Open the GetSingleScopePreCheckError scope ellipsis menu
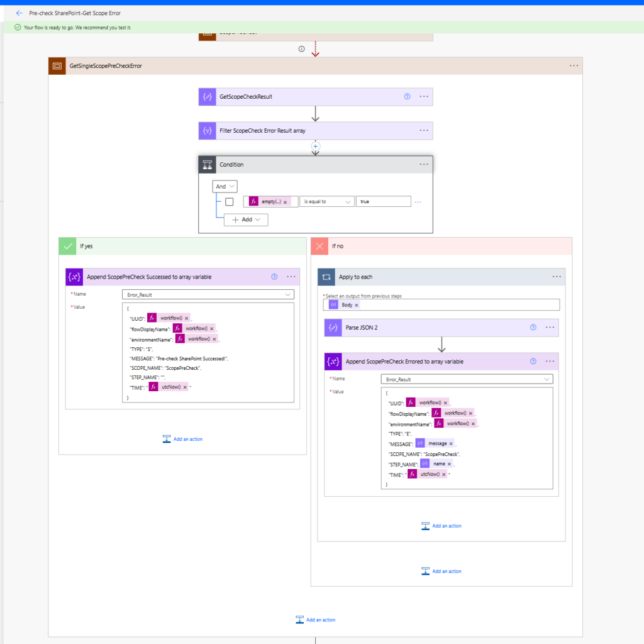 574,65
